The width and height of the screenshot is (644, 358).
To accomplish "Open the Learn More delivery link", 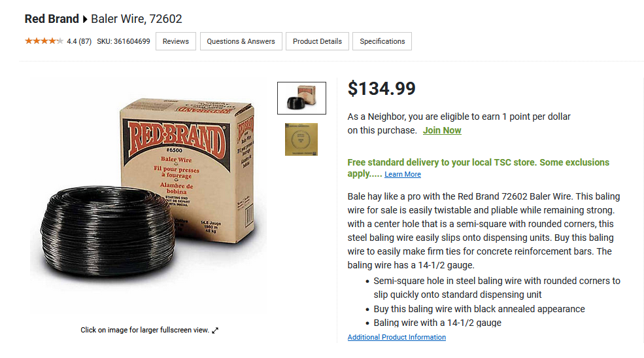I will [x=403, y=174].
